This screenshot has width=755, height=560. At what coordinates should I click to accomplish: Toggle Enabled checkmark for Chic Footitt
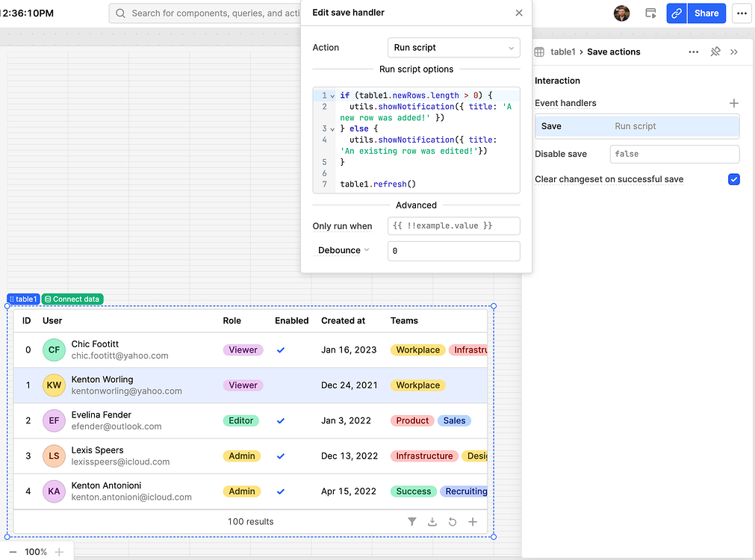click(x=281, y=350)
